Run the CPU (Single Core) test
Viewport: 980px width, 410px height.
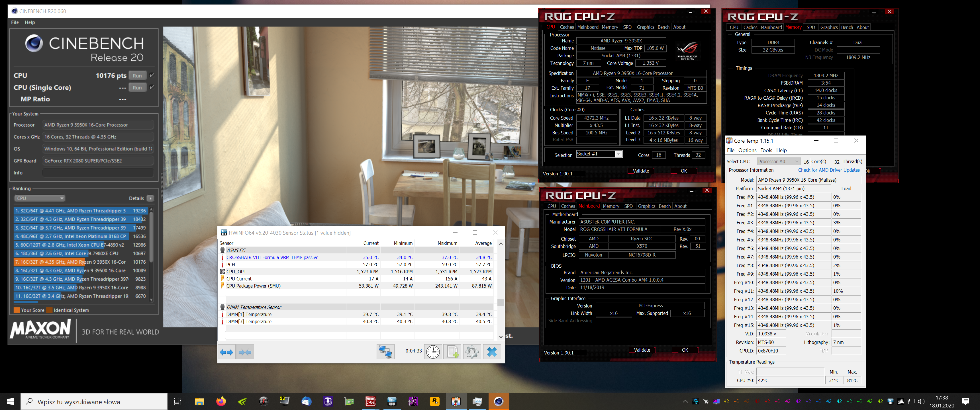point(137,87)
